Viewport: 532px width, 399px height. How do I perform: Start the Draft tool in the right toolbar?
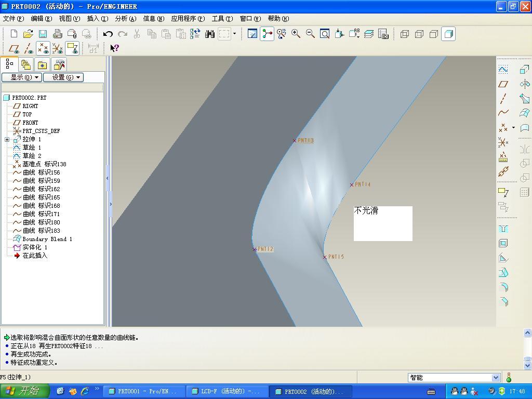[x=503, y=272]
